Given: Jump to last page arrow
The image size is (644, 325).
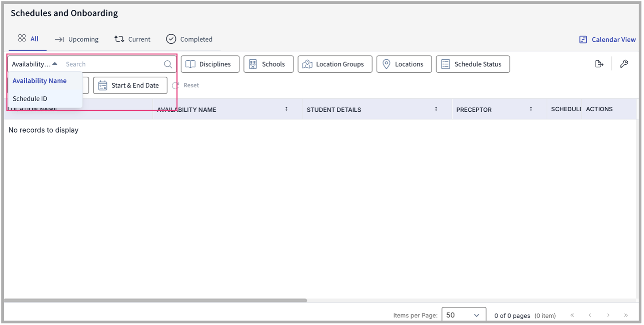Looking at the screenshot, I should [x=626, y=315].
